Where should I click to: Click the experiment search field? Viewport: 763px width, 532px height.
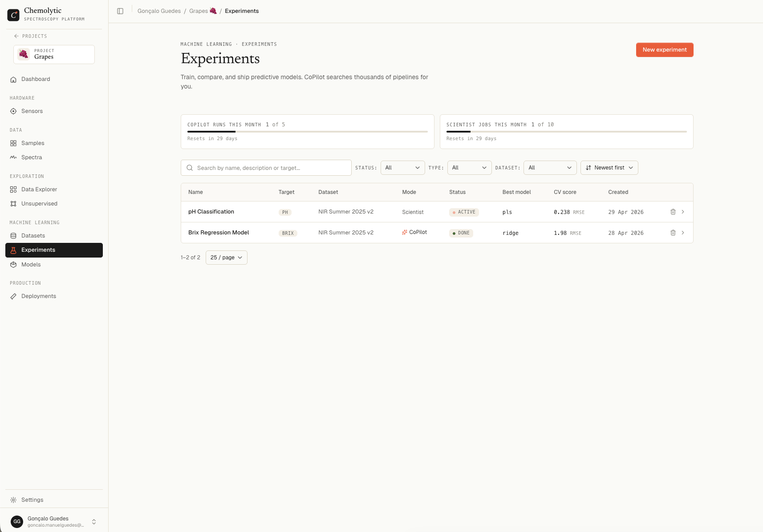(266, 168)
